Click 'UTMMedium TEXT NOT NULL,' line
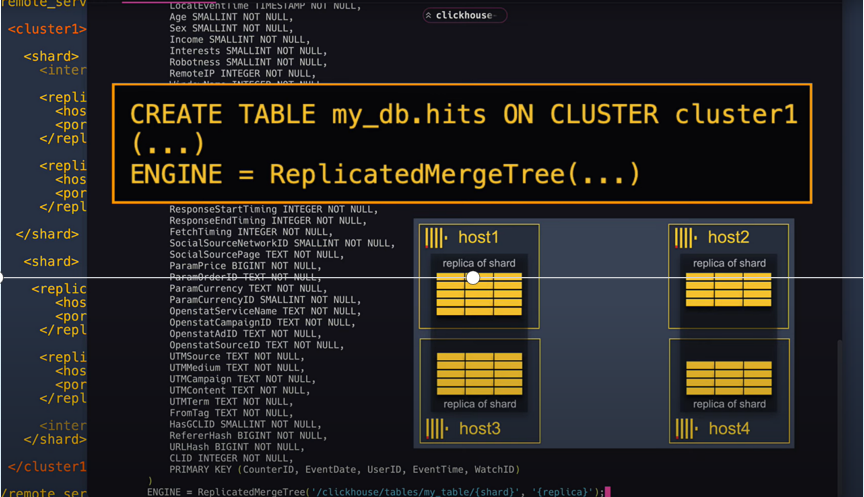Screen dimensions: 864x497 (x=237, y=368)
